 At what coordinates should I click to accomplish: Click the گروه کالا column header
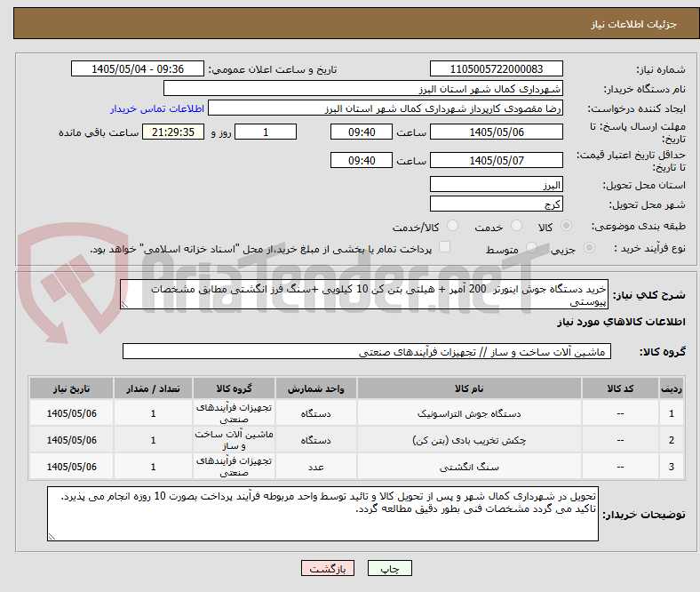tap(234, 388)
